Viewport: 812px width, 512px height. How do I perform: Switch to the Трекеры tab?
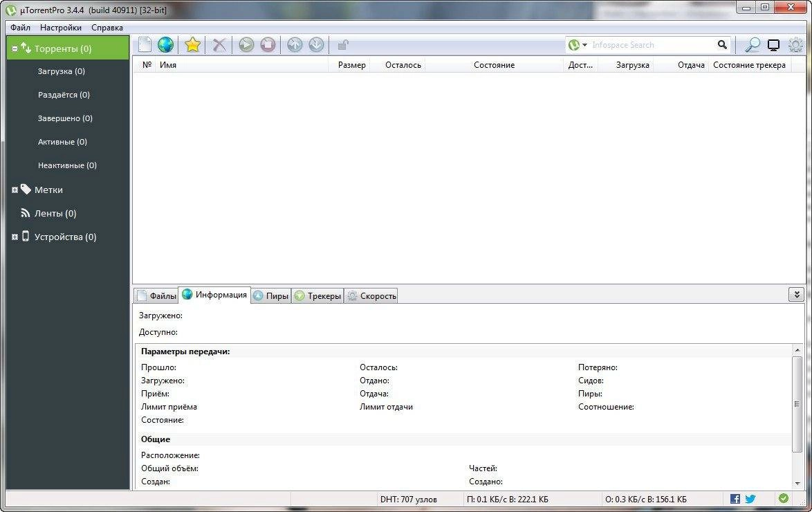pyautogui.click(x=317, y=296)
